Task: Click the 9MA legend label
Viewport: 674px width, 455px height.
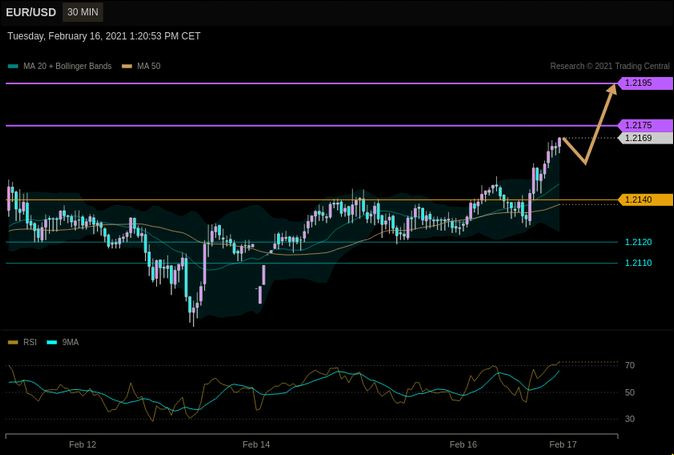Action: click(x=70, y=342)
